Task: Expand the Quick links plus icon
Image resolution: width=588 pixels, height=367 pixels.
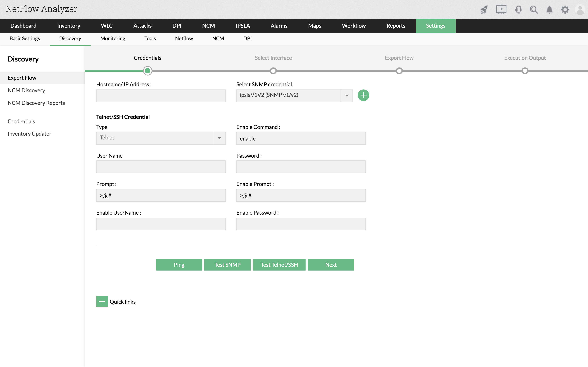Action: [102, 301]
